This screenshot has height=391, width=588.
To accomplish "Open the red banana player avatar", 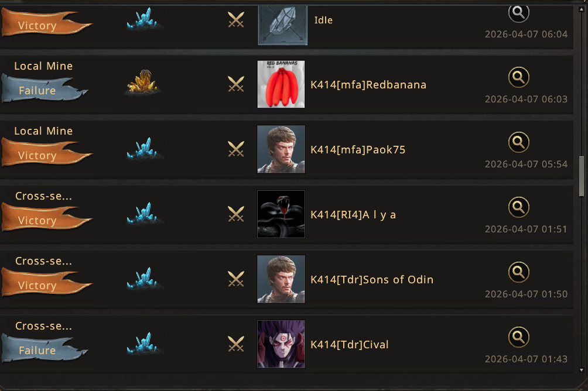I will (x=281, y=84).
